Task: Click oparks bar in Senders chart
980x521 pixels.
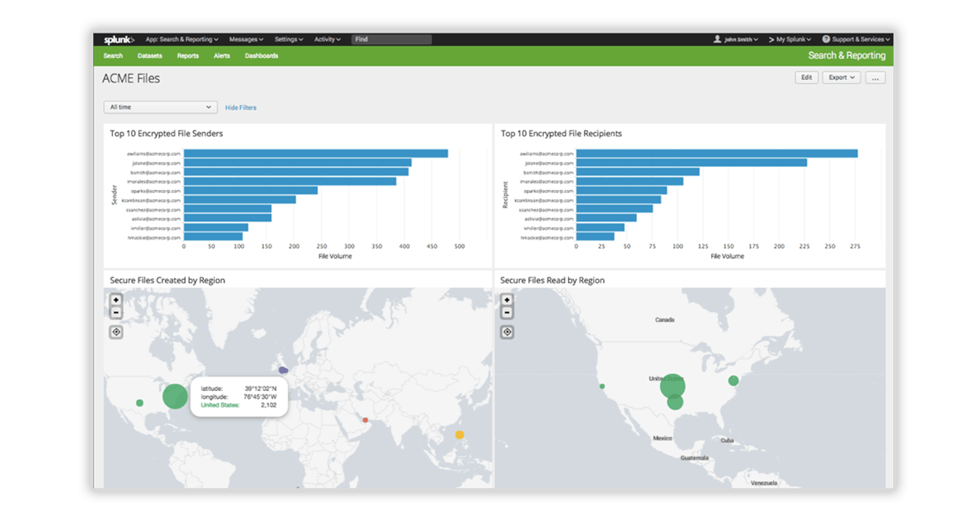Action: click(251, 191)
